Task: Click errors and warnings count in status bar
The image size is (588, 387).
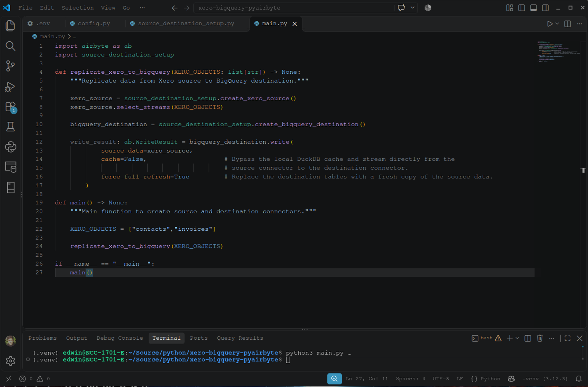Action: pyautogui.click(x=34, y=379)
